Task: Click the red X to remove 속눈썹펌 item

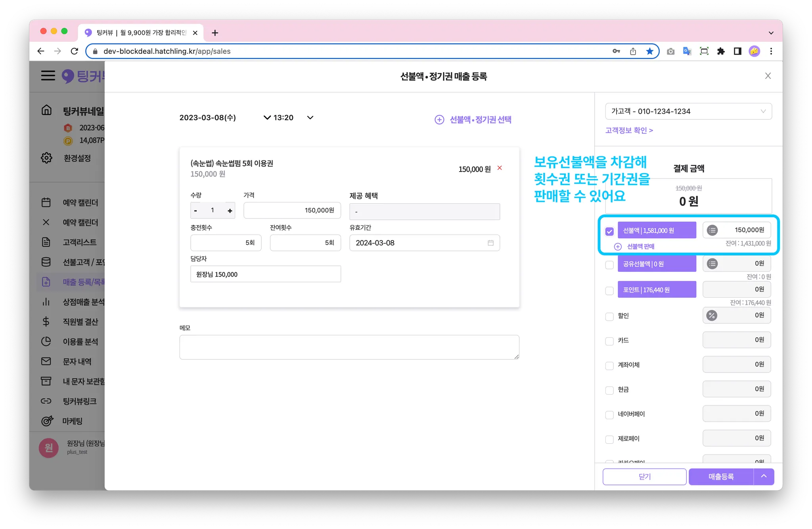Action: 500,168
